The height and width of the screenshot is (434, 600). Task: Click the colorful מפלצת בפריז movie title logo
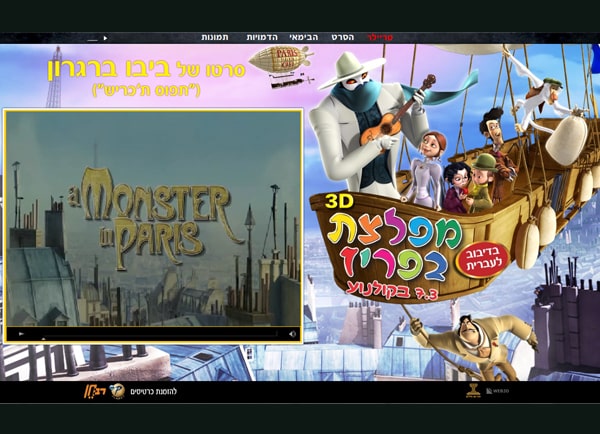coord(396,247)
